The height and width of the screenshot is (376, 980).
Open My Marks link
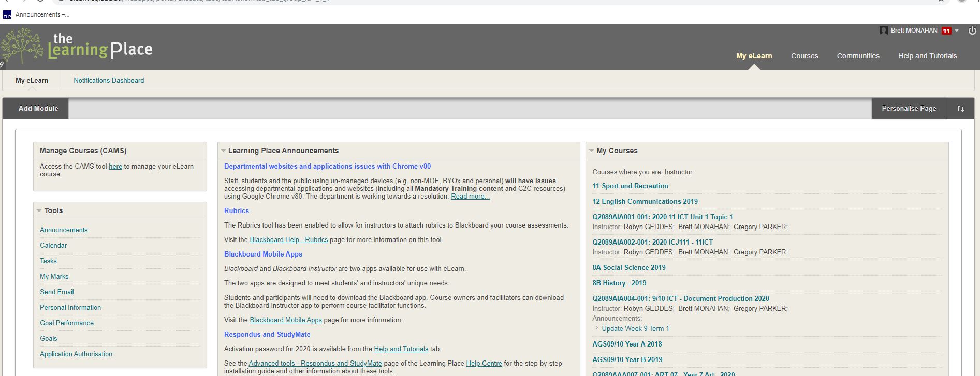tap(54, 276)
